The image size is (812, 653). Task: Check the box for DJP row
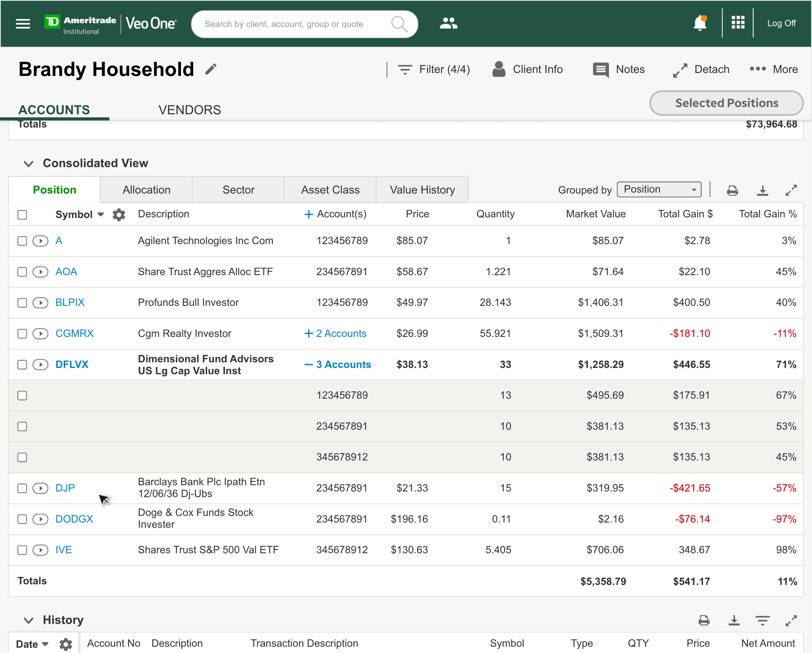tap(22, 489)
